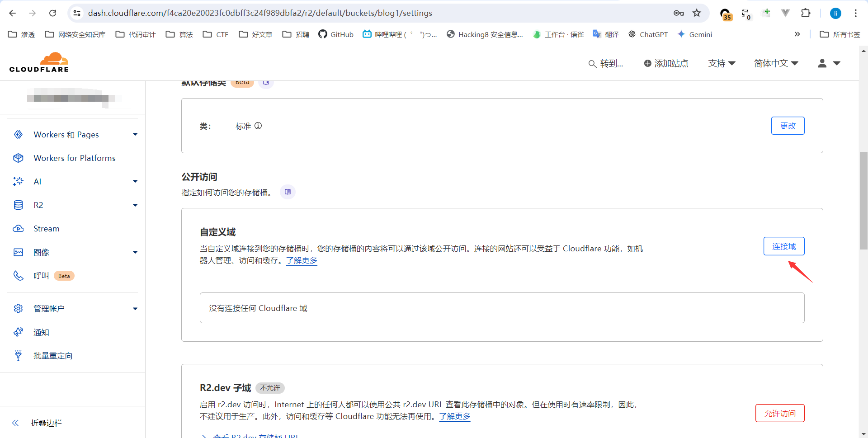Click 了解更多 link under 自定义域
The height and width of the screenshot is (438, 868).
coord(302,260)
